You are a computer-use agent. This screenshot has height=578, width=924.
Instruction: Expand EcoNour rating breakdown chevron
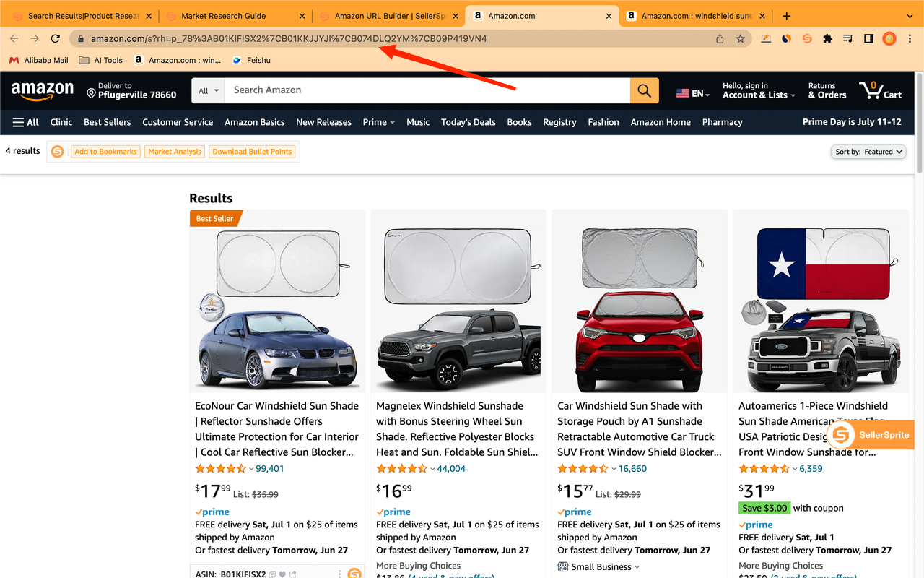click(251, 469)
